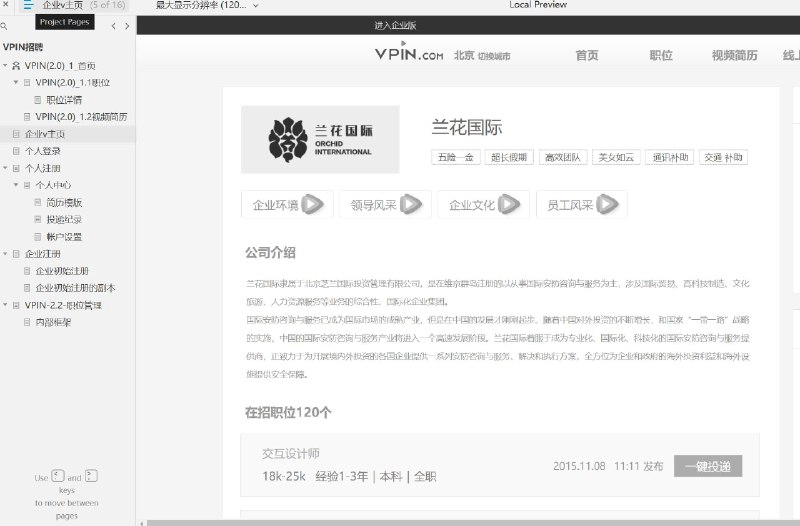Open the 个人中心 page
The height and width of the screenshot is (526, 800).
pyautogui.click(x=53, y=185)
